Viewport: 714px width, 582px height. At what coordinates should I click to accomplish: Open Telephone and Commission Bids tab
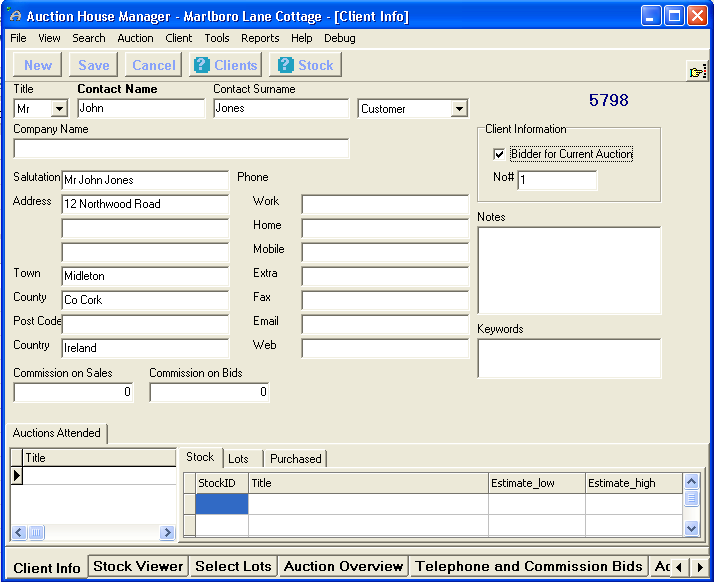coord(529,566)
